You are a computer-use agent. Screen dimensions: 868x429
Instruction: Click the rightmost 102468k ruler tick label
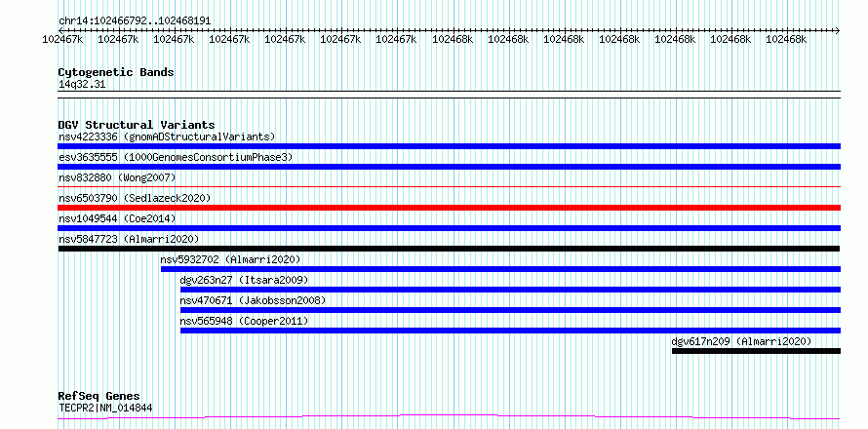click(x=786, y=40)
